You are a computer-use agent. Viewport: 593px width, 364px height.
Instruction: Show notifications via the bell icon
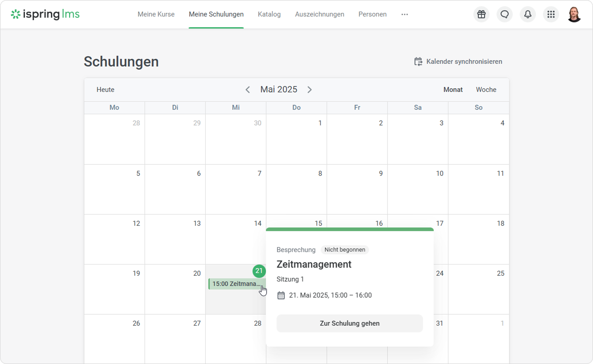(x=527, y=14)
